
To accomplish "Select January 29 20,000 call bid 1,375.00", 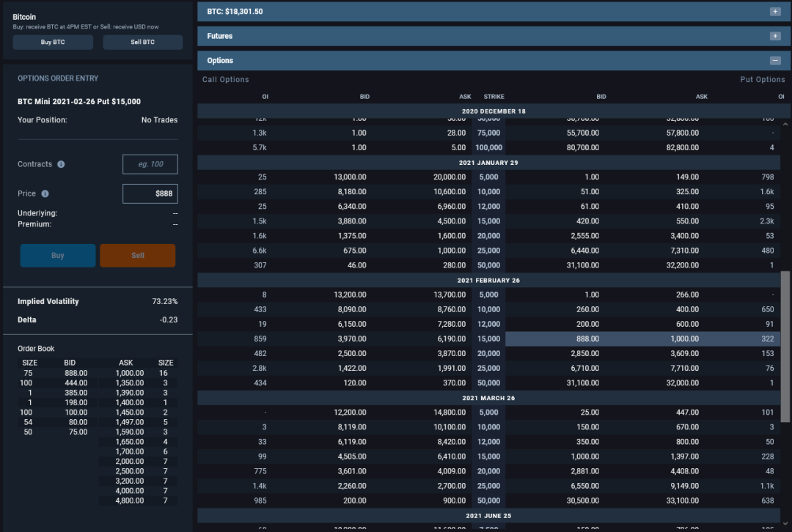I will 352,236.
